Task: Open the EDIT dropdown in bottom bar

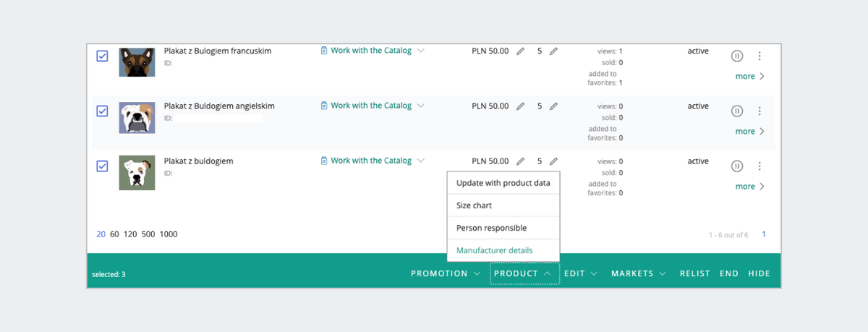Action: [581, 273]
